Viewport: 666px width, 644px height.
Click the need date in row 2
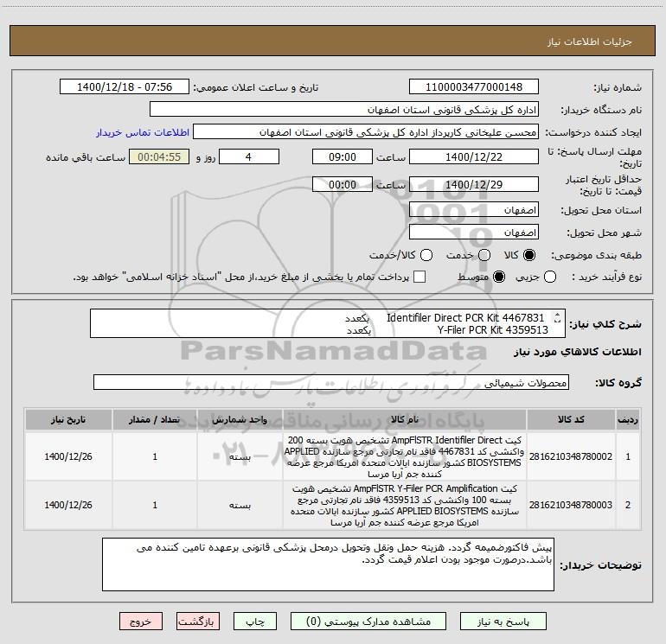[68, 505]
